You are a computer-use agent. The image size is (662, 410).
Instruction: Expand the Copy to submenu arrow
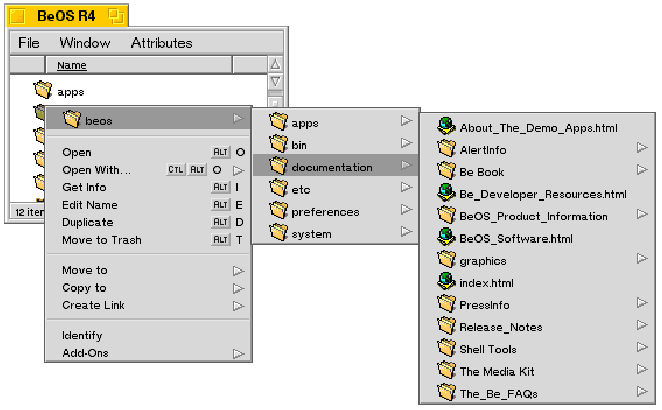coord(239,288)
